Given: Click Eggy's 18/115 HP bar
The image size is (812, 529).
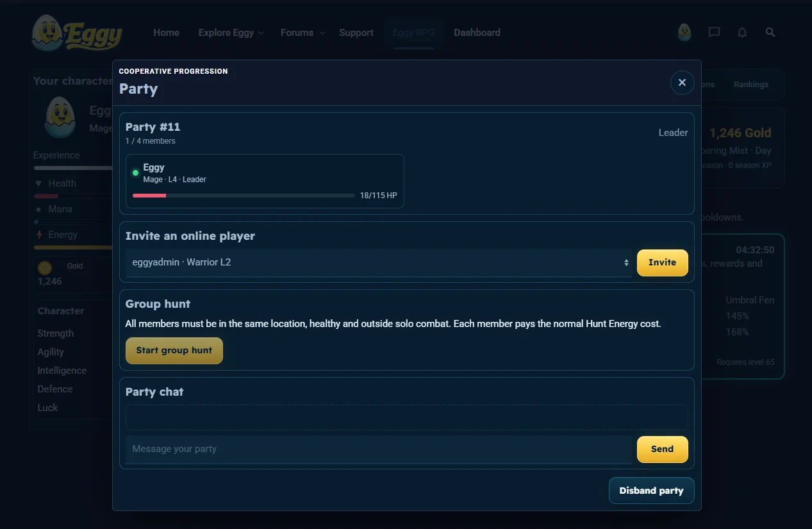Looking at the screenshot, I should [244, 196].
